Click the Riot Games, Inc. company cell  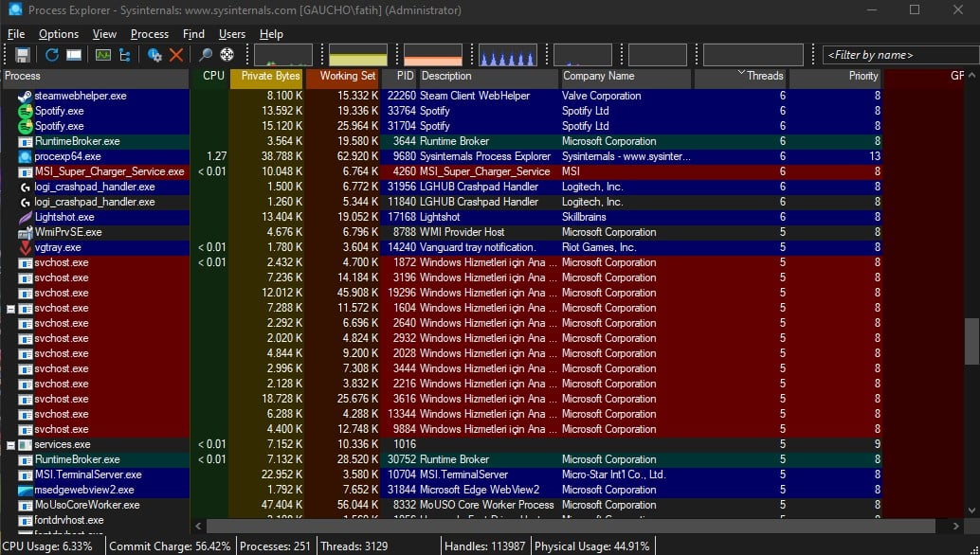pos(599,248)
